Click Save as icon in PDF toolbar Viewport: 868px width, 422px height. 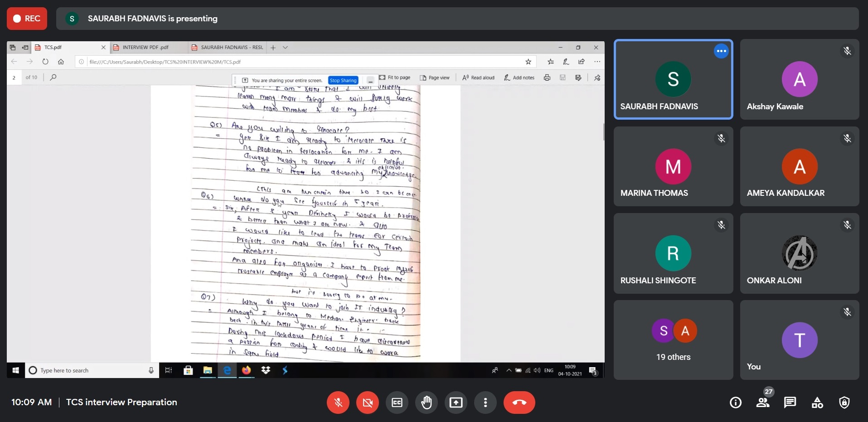pos(578,78)
